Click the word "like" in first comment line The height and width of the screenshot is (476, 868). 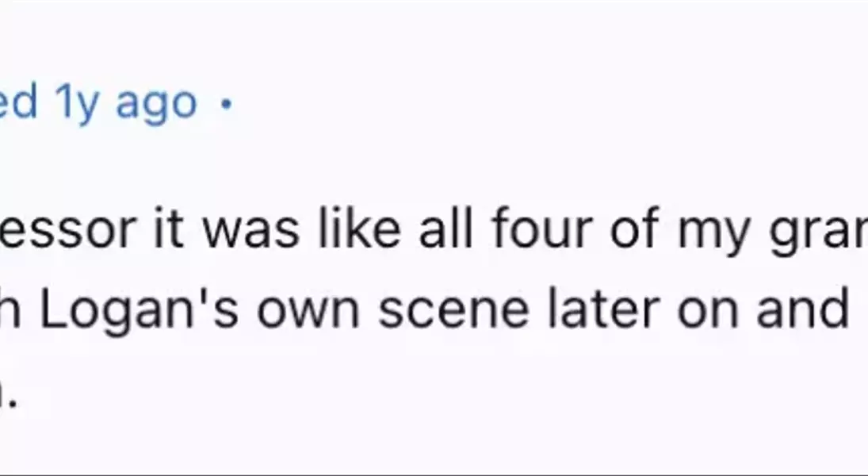(x=359, y=228)
